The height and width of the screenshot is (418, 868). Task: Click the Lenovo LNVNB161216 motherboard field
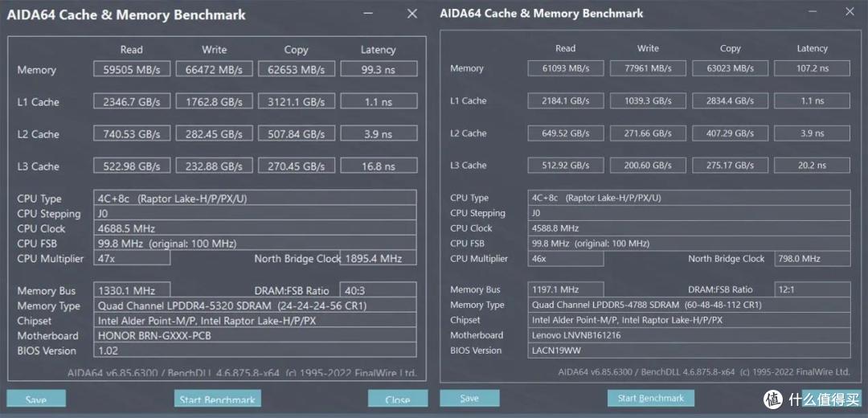pos(689,334)
